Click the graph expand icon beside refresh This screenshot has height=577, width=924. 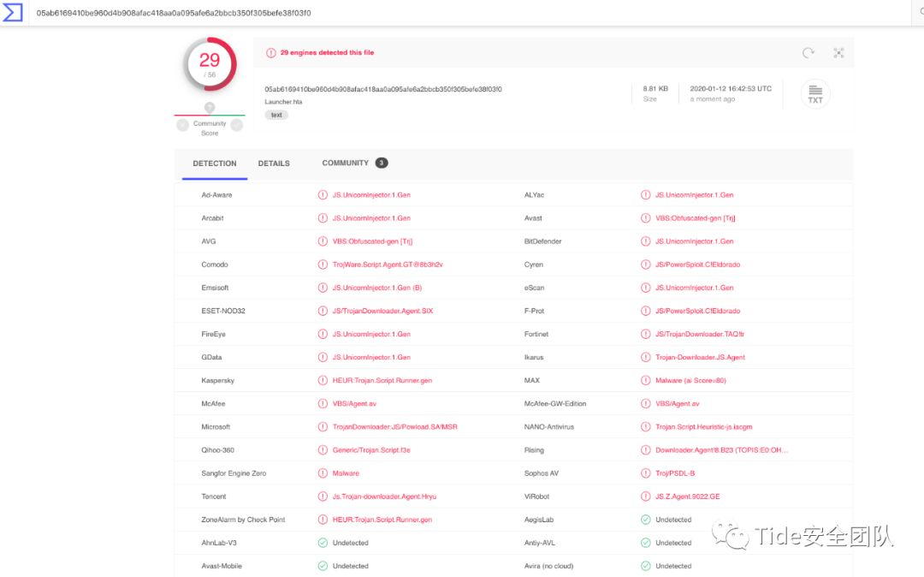point(838,53)
